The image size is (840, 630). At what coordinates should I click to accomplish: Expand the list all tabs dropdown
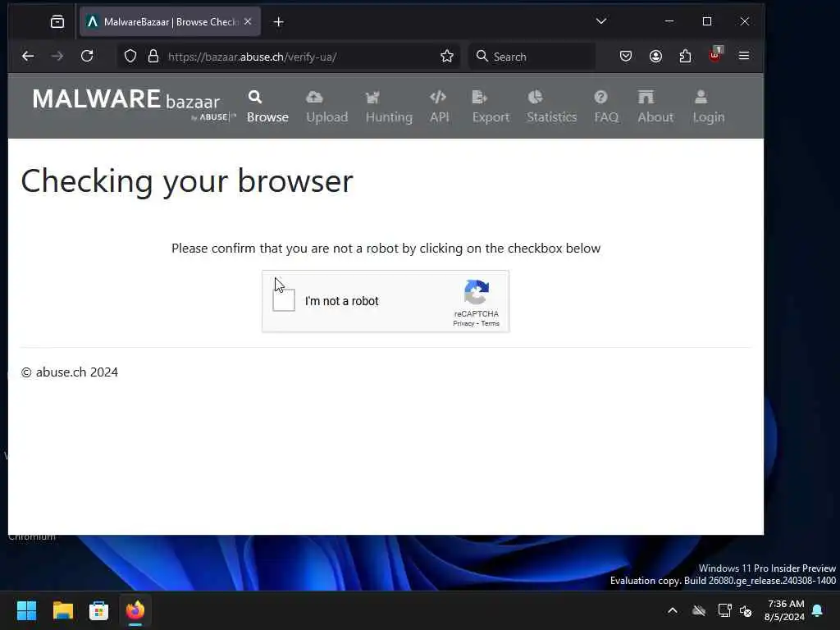[x=601, y=21]
